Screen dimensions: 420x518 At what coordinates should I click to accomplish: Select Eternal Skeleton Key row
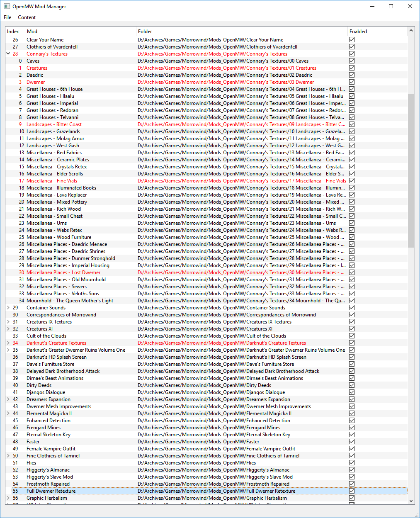pos(206,435)
